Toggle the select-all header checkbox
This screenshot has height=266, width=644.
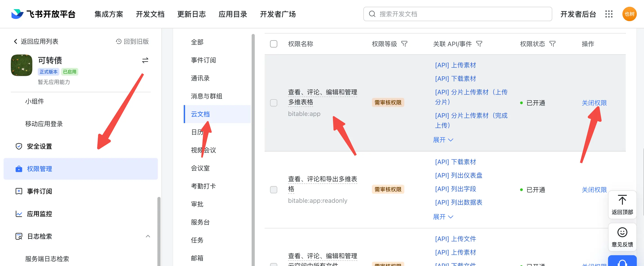pyautogui.click(x=273, y=44)
